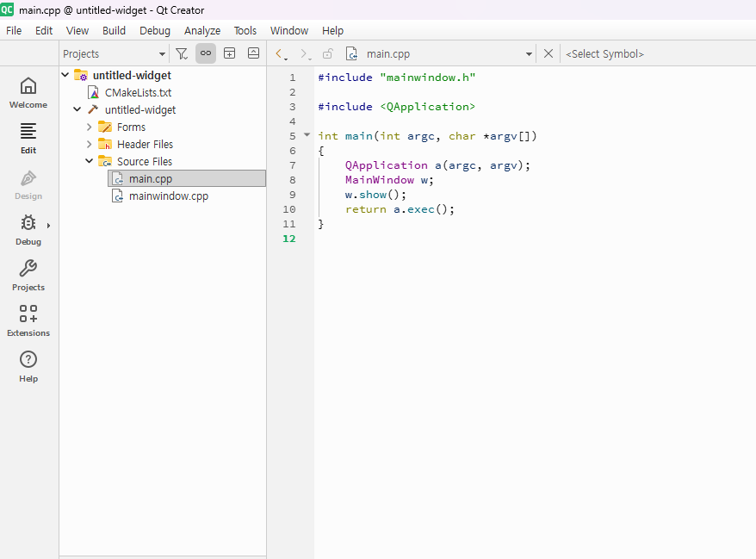Open the Help mode
This screenshot has height=559, width=756.
(28, 366)
